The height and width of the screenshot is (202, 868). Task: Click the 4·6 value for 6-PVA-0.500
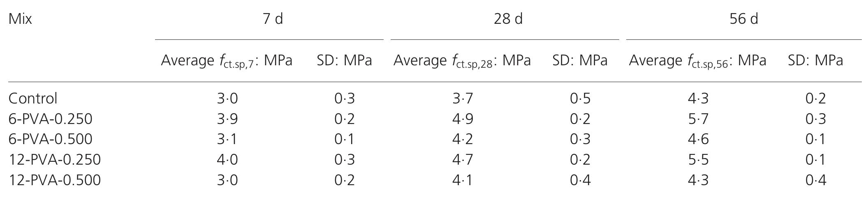pos(698,139)
